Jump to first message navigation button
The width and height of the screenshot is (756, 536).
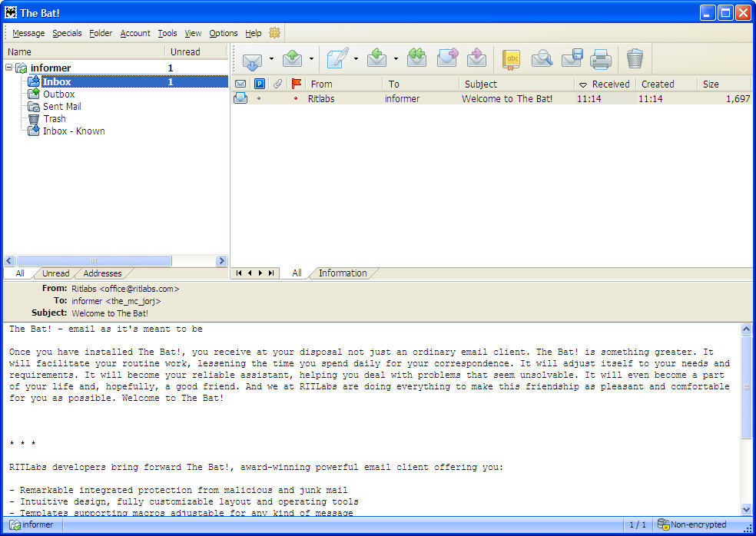tap(239, 273)
